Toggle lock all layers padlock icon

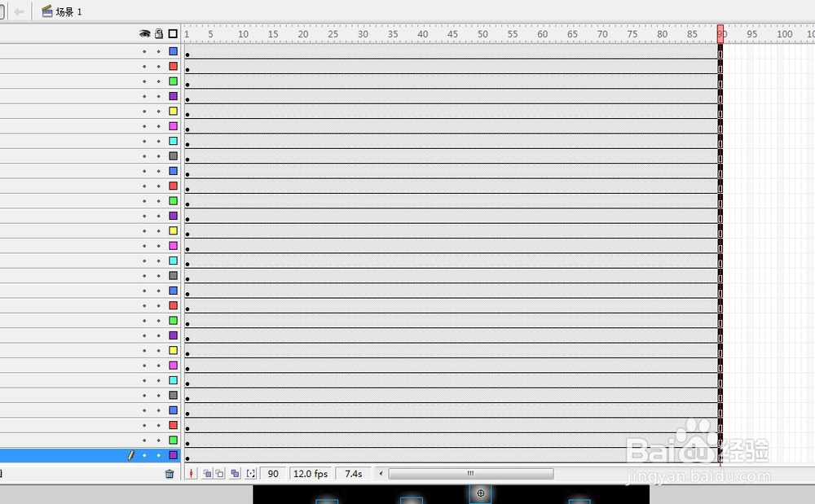tap(159, 33)
